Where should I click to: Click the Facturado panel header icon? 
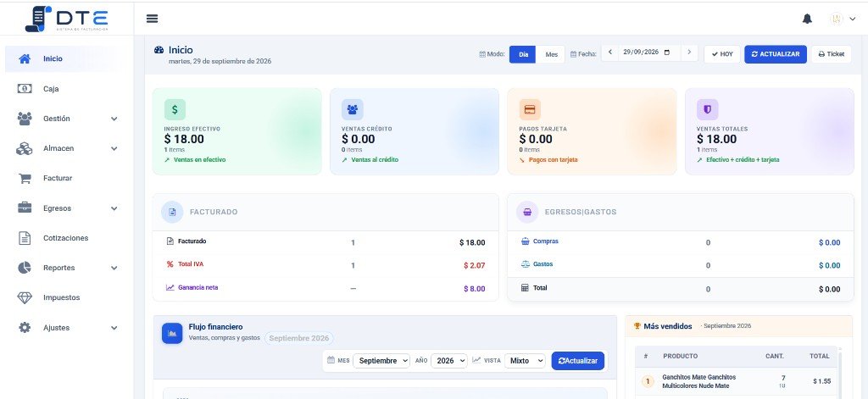[x=172, y=212]
